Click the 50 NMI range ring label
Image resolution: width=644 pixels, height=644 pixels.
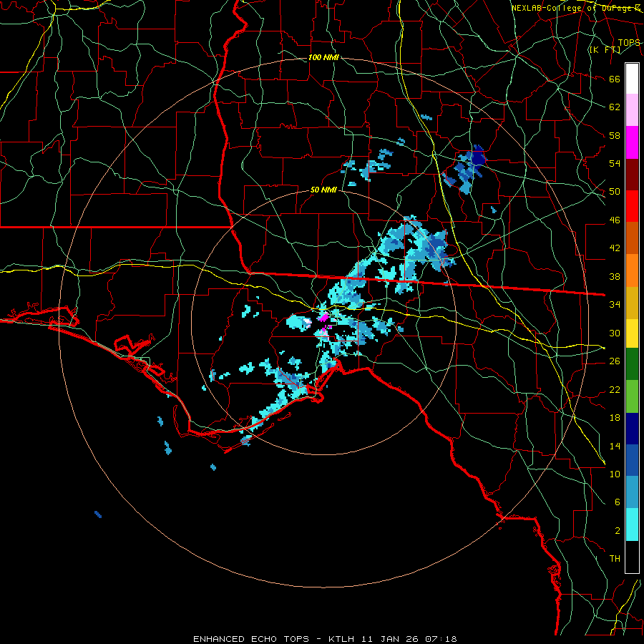click(323, 190)
